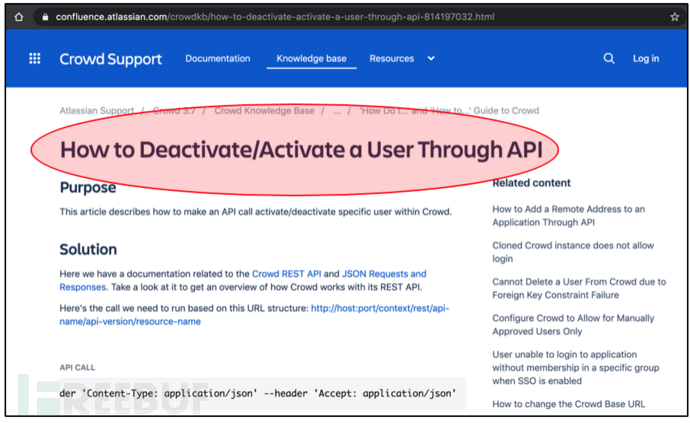Expand the breadcrumb ellipsis

click(337, 111)
